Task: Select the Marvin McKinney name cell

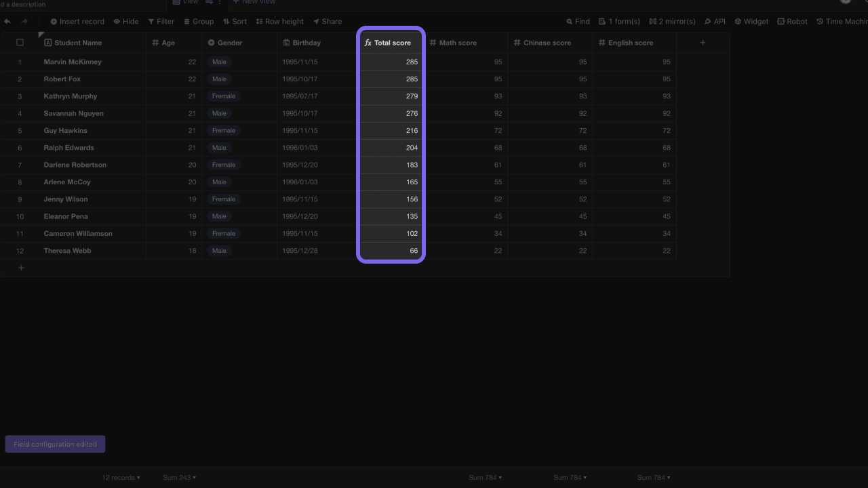Action: point(92,62)
